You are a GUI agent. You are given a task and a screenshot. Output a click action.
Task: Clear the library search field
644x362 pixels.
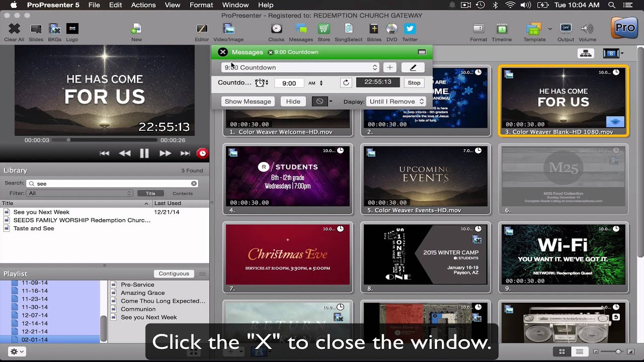[194, 184]
